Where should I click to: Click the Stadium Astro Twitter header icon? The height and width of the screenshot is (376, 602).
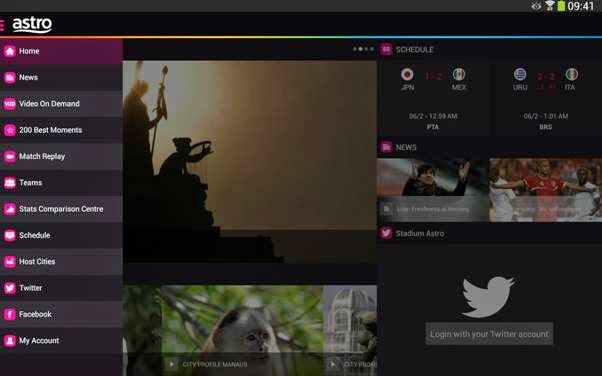(x=386, y=233)
